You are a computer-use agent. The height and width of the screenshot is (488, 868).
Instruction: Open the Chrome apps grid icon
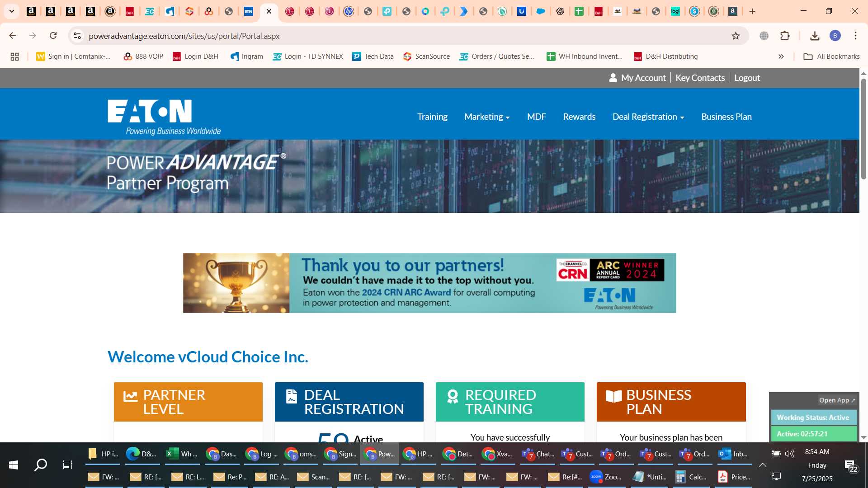click(14, 56)
